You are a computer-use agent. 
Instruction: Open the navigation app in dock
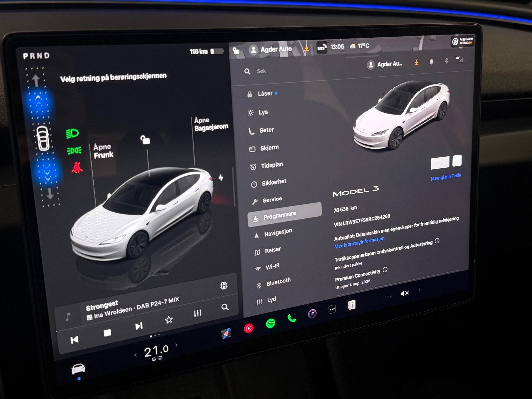pos(226,333)
